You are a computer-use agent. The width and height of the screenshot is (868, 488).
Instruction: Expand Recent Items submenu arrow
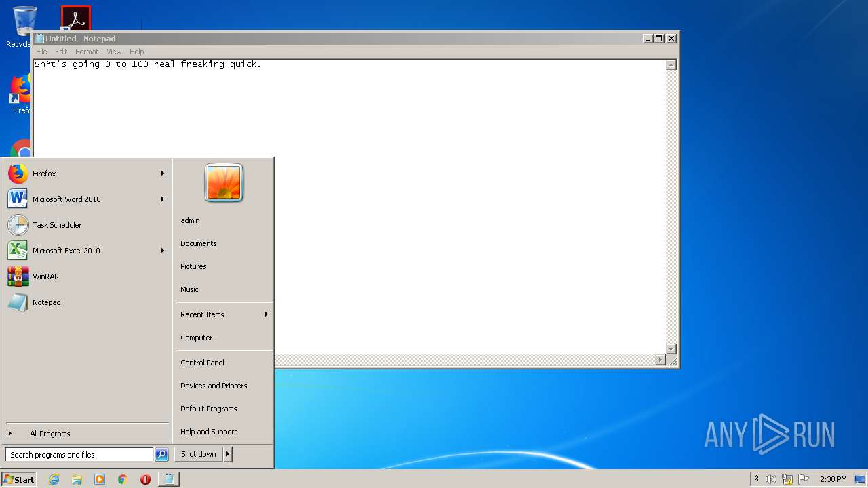click(x=267, y=314)
